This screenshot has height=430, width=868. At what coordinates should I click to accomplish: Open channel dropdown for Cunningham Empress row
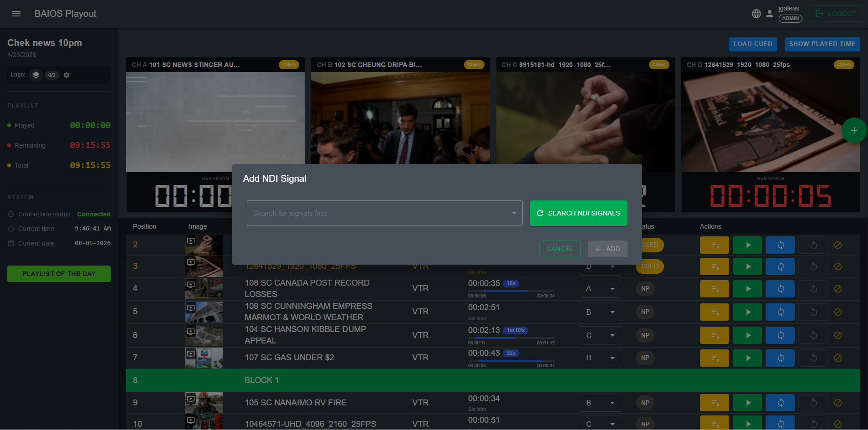(x=600, y=312)
